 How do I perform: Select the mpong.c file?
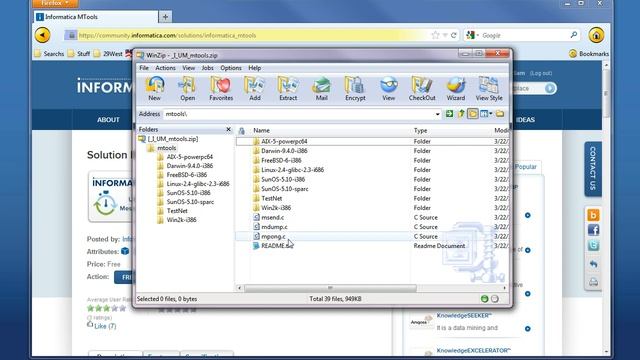273,236
